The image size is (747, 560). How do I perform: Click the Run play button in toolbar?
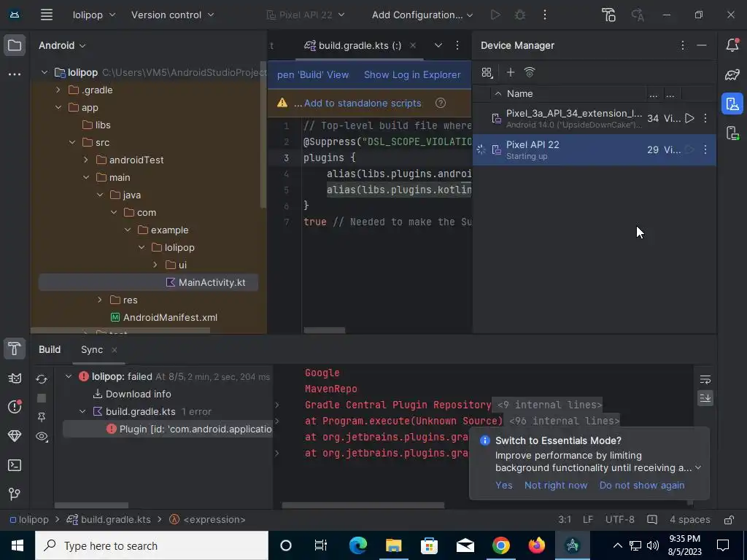pyautogui.click(x=495, y=15)
